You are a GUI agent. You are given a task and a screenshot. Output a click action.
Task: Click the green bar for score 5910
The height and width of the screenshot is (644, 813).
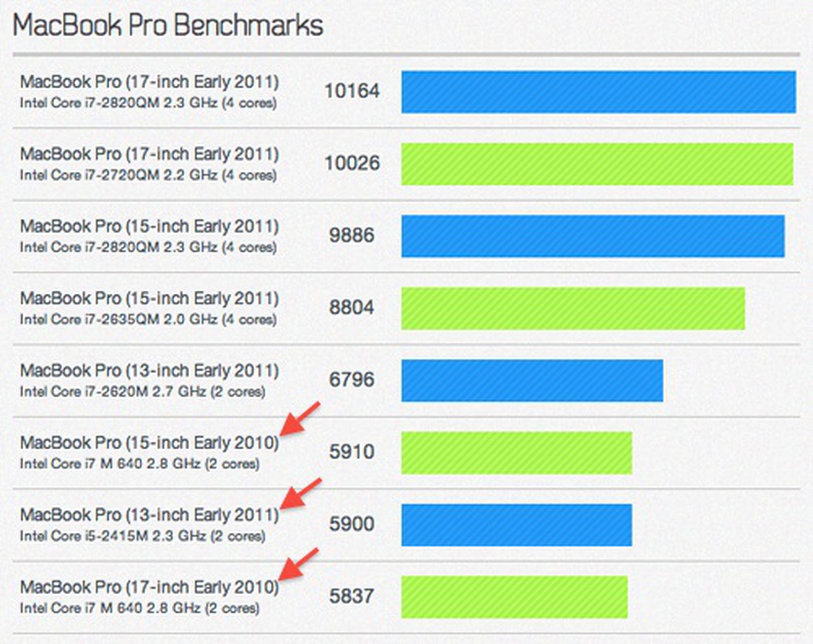pyautogui.click(x=516, y=453)
